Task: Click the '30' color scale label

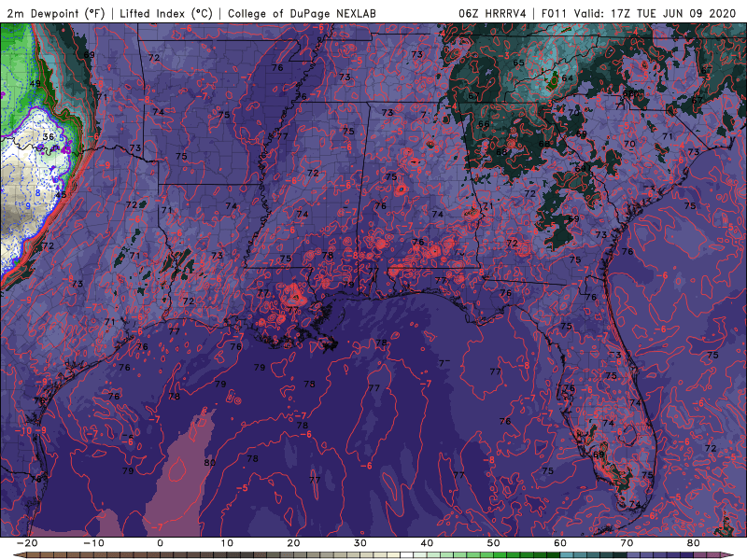Action: [x=360, y=543]
